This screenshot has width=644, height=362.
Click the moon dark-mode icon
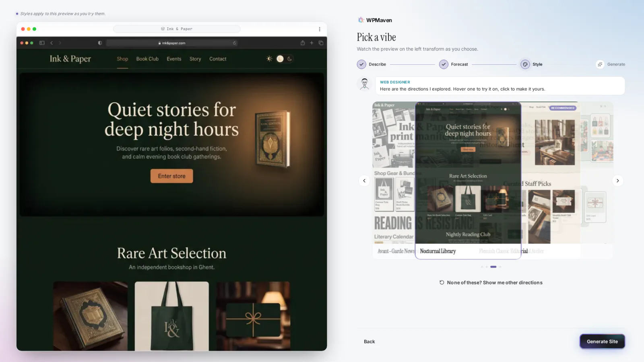[289, 59]
